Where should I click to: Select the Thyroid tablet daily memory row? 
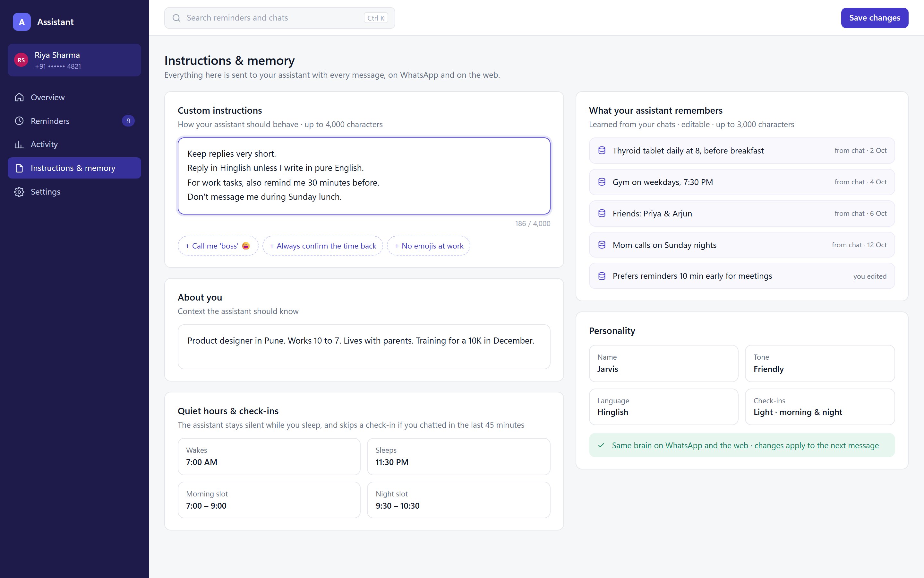coord(742,151)
